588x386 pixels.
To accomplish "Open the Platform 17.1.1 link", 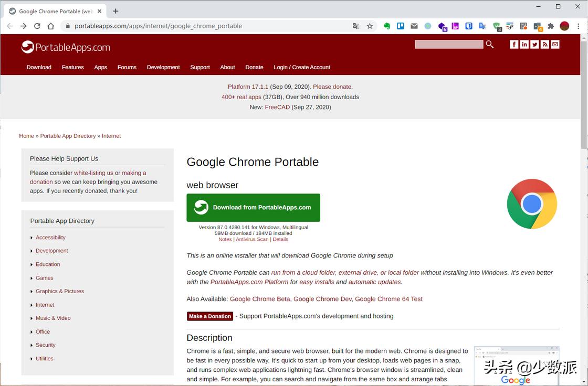I will (x=248, y=87).
